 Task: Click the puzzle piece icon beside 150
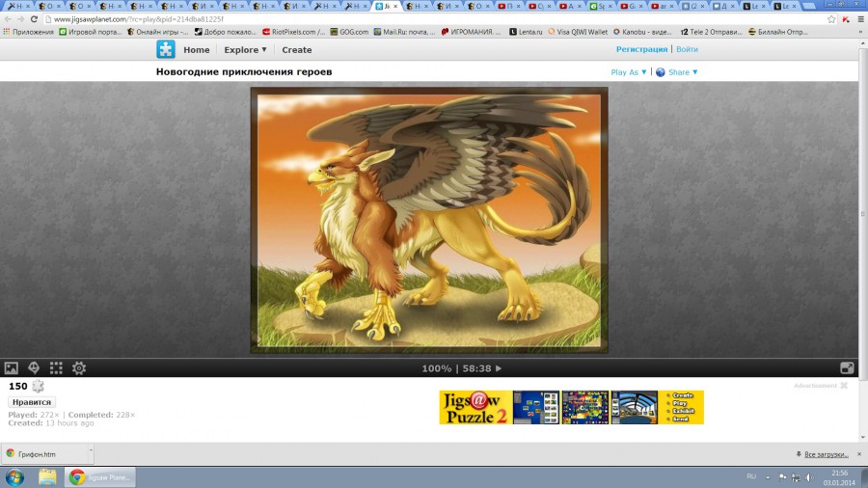point(38,386)
